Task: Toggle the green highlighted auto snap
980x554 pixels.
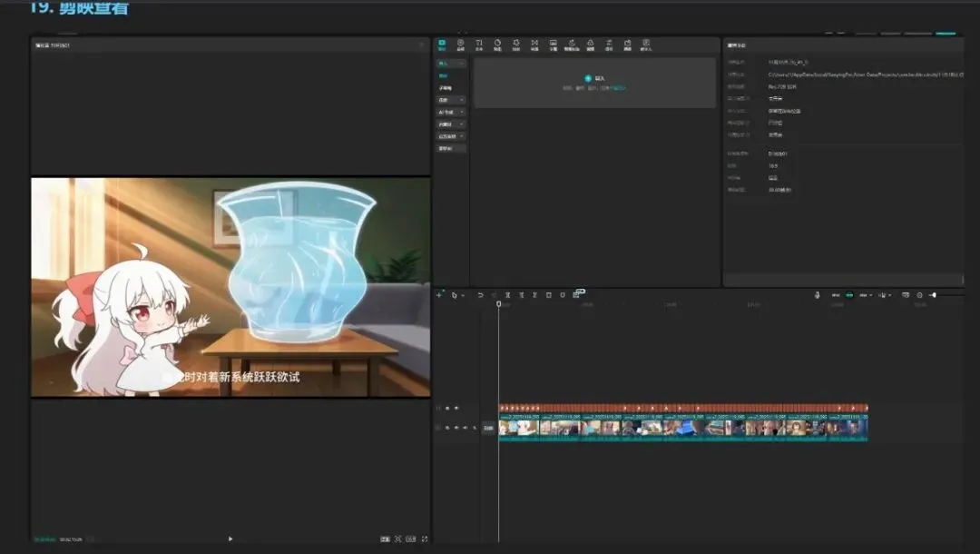Action: pyautogui.click(x=849, y=295)
